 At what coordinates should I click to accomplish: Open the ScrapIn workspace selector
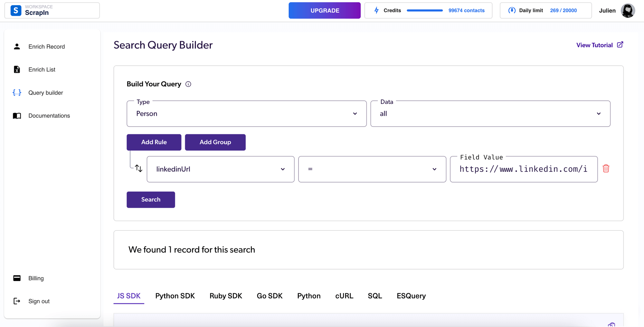coord(52,10)
